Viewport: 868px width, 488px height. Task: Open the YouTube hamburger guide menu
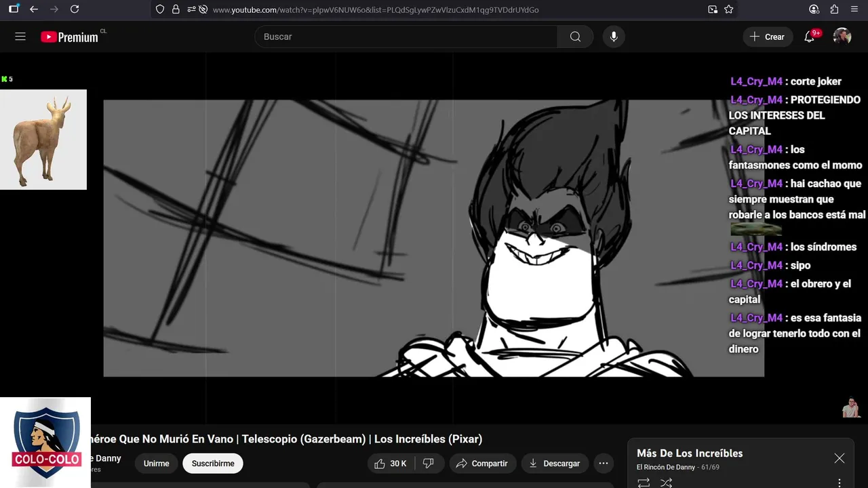click(x=20, y=37)
